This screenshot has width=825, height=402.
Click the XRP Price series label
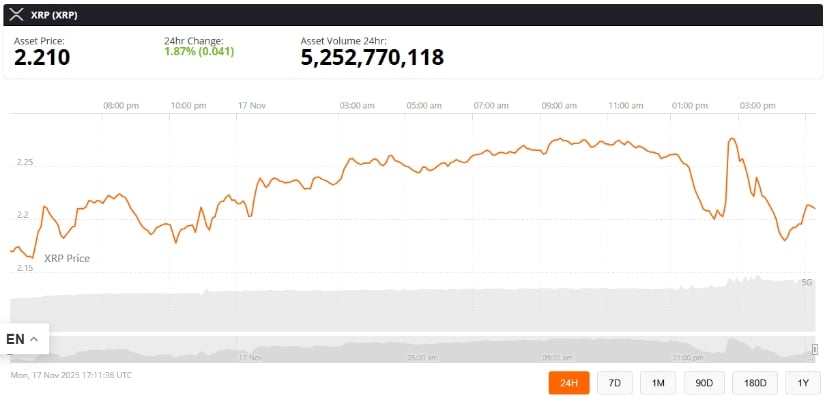[x=67, y=258]
